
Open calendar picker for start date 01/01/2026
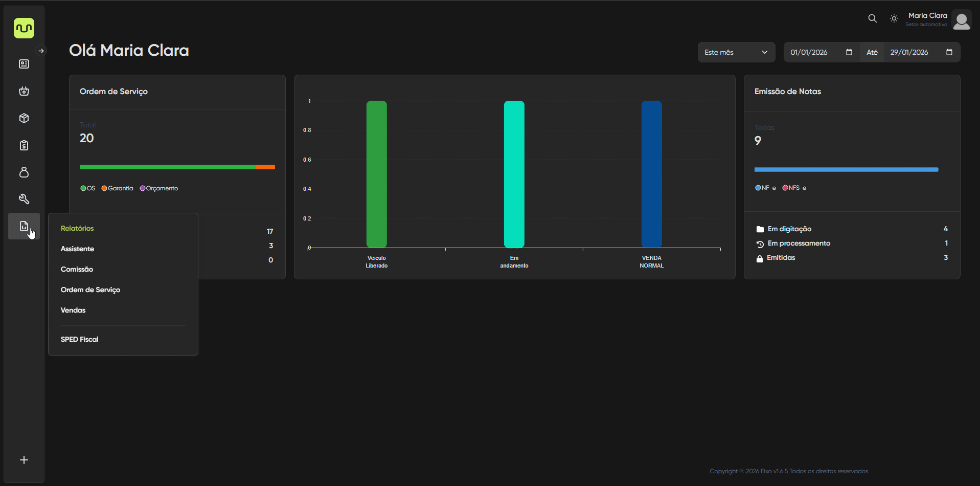point(849,52)
